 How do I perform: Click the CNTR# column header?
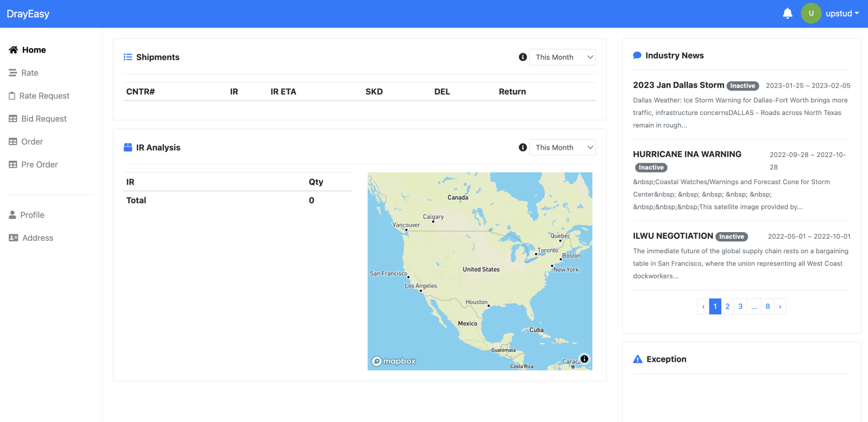[x=141, y=91]
